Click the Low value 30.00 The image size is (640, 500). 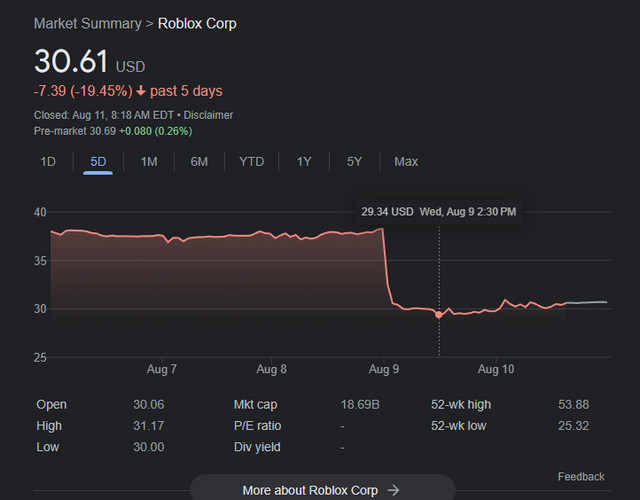(x=149, y=447)
